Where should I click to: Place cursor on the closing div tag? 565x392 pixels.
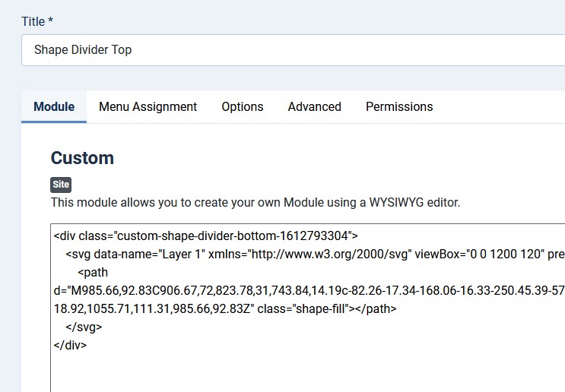pos(70,345)
